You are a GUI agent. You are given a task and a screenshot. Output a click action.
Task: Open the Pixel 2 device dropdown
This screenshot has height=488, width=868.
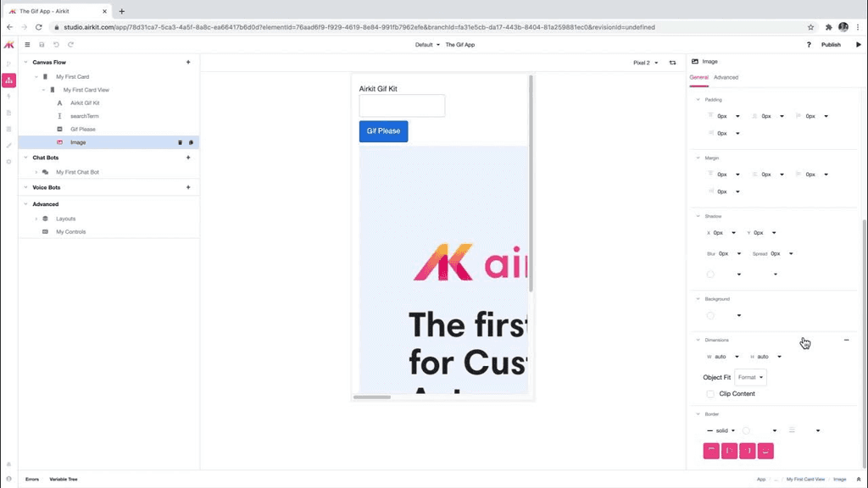(645, 63)
